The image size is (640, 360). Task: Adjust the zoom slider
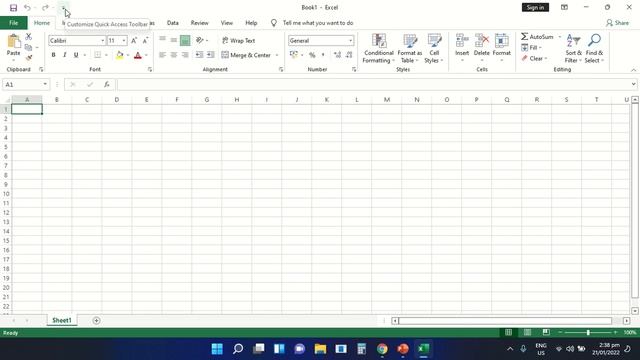[x=588, y=333]
